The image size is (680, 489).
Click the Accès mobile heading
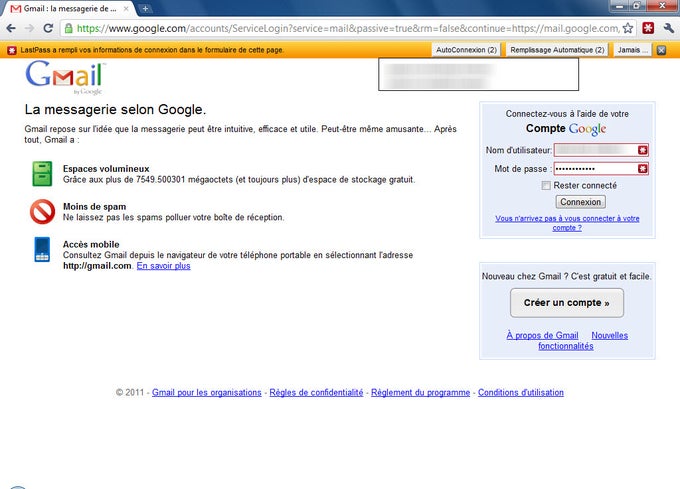pos(91,244)
